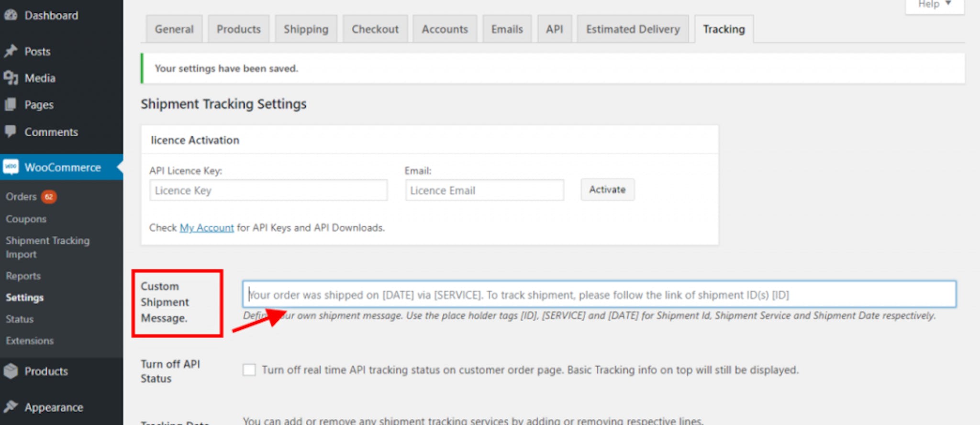The height and width of the screenshot is (425, 980).
Task: Click the 'Turn off API Status' label
Action: pyautogui.click(x=170, y=371)
